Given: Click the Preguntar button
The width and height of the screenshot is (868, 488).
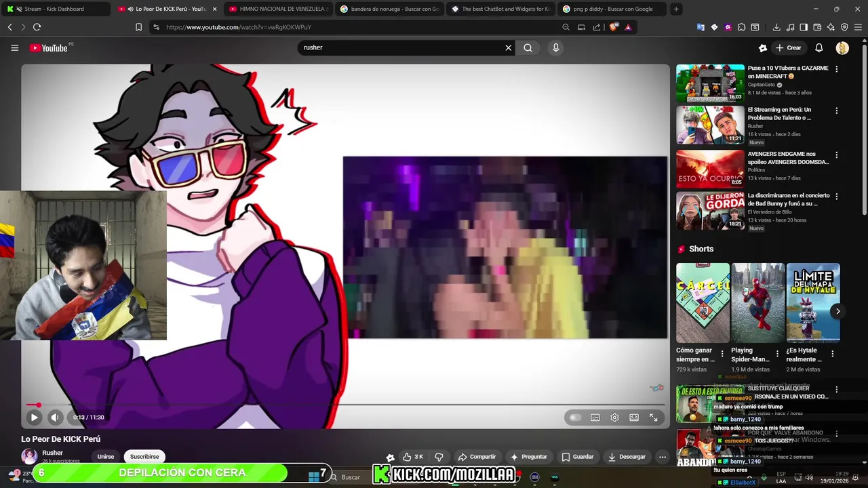Looking at the screenshot, I should [529, 457].
